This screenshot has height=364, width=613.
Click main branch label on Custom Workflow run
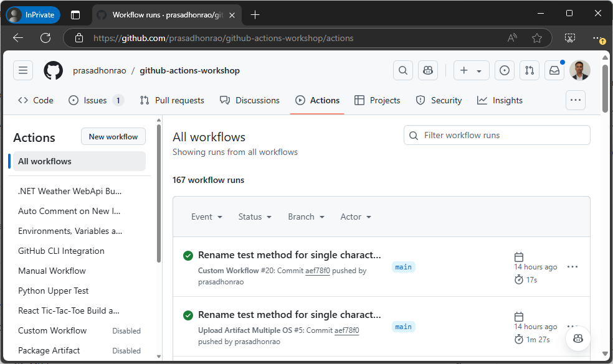coord(403,267)
